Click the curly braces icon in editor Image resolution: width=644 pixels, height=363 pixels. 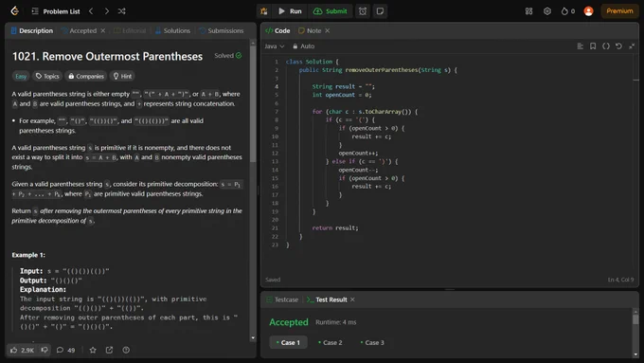[606, 46]
